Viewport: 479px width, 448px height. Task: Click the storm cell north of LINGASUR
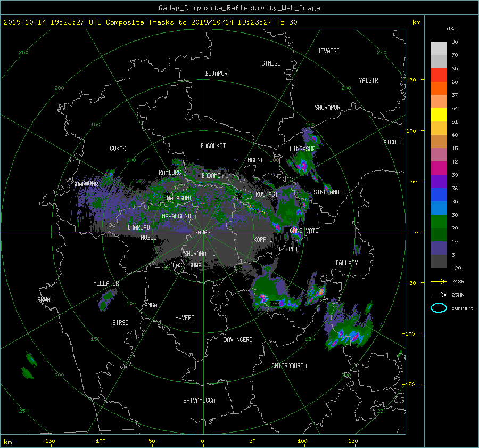(x=311, y=137)
